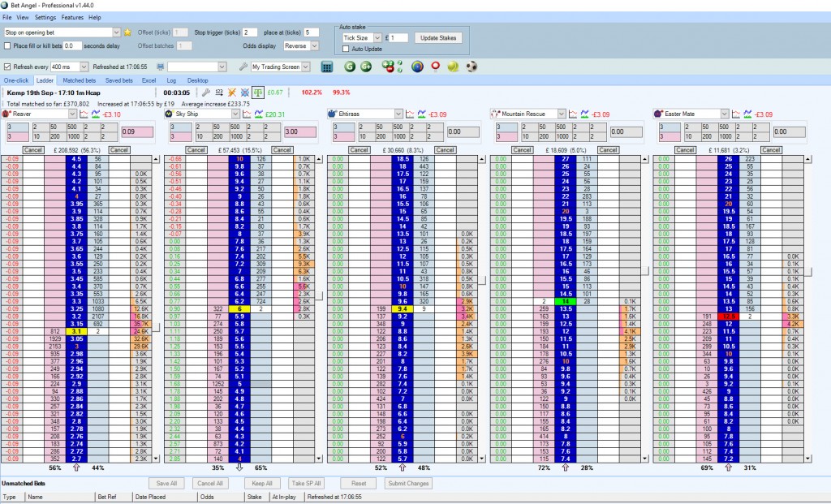
Task: Click the Keep All button
Action: point(262,484)
